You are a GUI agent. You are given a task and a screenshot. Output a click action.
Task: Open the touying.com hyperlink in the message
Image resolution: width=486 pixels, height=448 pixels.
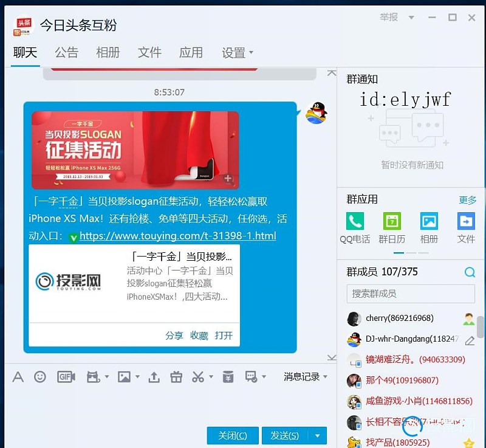177,236
